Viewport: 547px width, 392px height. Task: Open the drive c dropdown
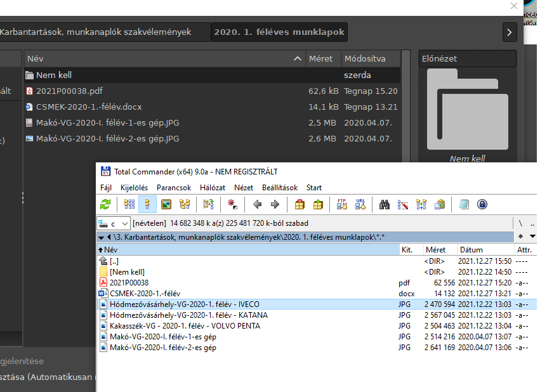point(114,223)
